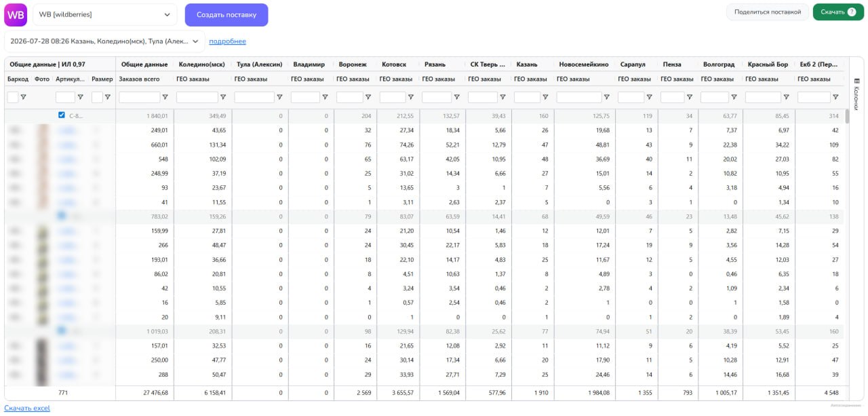Select the Общие данные | ИЛ 0,97 header
Image resolution: width=868 pixels, height=416 pixels.
click(x=45, y=64)
